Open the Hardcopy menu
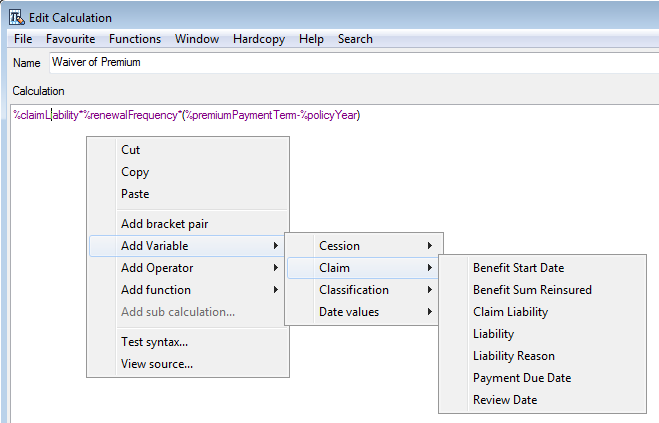The image size is (659, 423). click(x=258, y=39)
